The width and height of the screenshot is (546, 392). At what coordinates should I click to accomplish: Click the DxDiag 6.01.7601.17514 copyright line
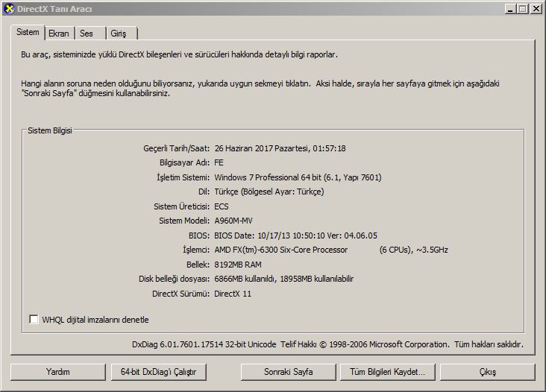[x=327, y=344]
